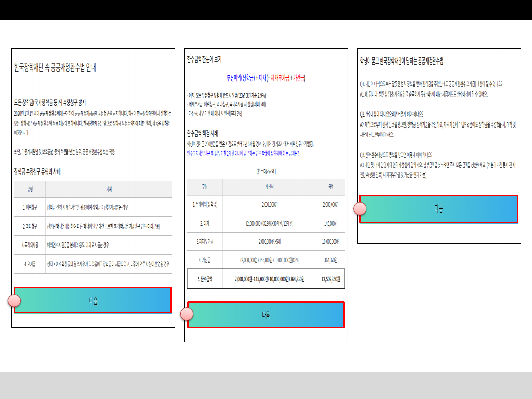The width and height of the screenshot is (532, 399).
Task: Click 다음 button under 장학금 부정청구 유형 table
Action: 93,300
